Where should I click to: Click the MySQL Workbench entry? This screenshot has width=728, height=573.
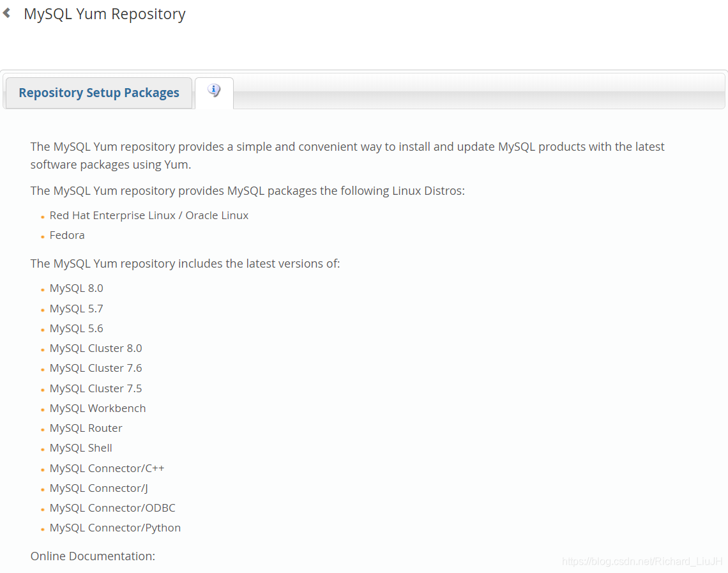(98, 409)
